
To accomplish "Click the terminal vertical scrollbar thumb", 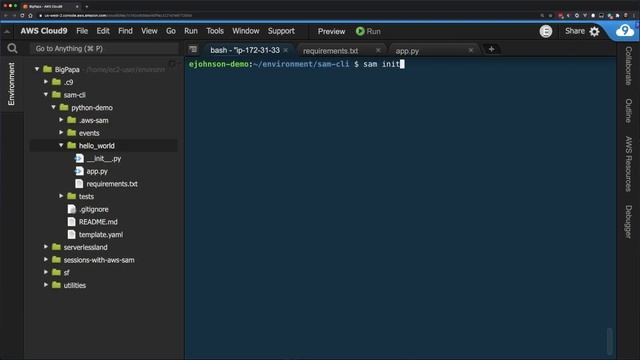I will coord(610,340).
